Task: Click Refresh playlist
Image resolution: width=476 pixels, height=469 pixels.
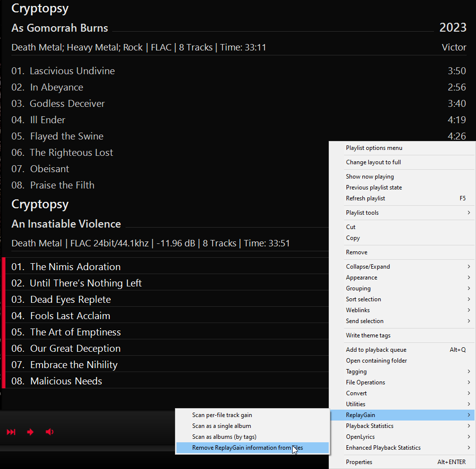Action: [x=402, y=198]
